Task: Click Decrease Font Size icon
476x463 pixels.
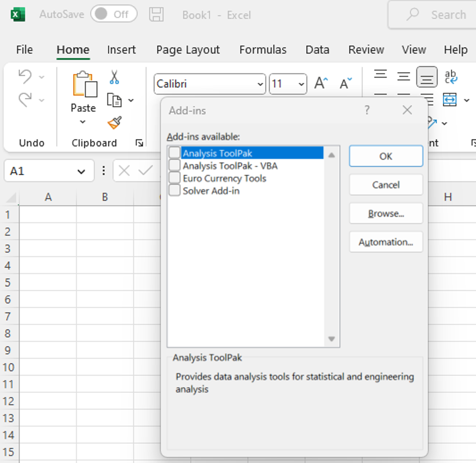Action: point(346,83)
